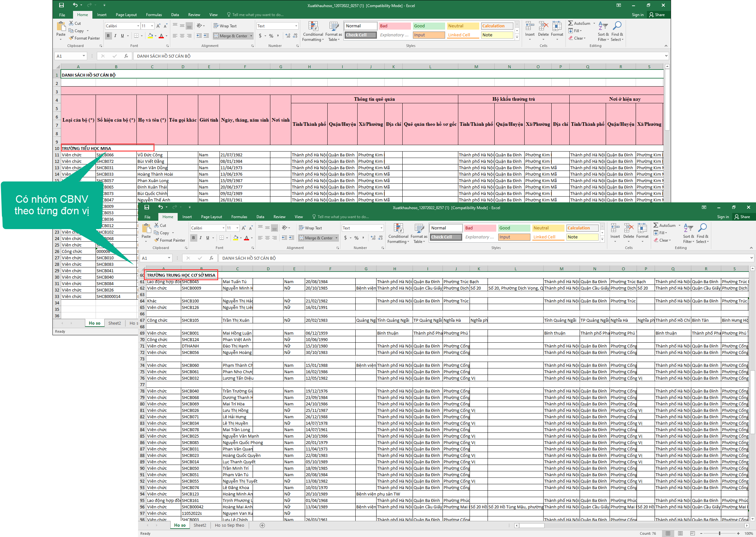Click the New sheet plus button
Image resolution: width=756 pixels, height=537 pixels.
tap(262, 525)
